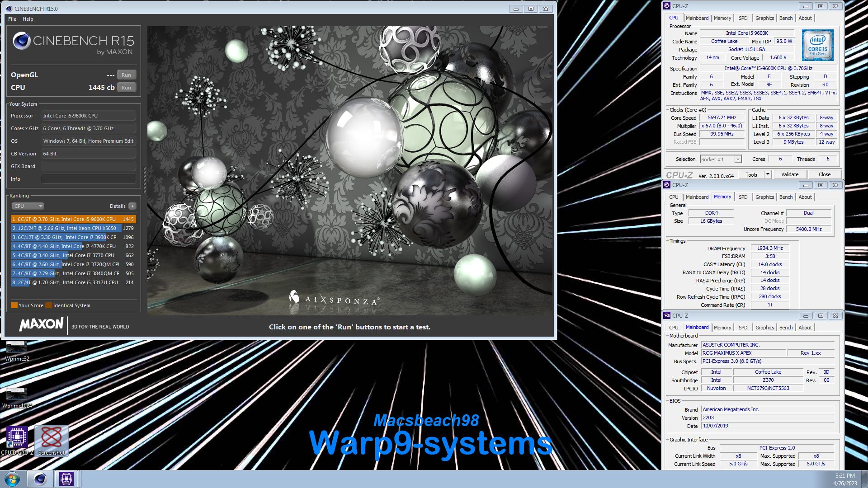Viewport: 868px width, 488px height.
Task: Click the CPU score 1445 cb
Action: tap(101, 88)
